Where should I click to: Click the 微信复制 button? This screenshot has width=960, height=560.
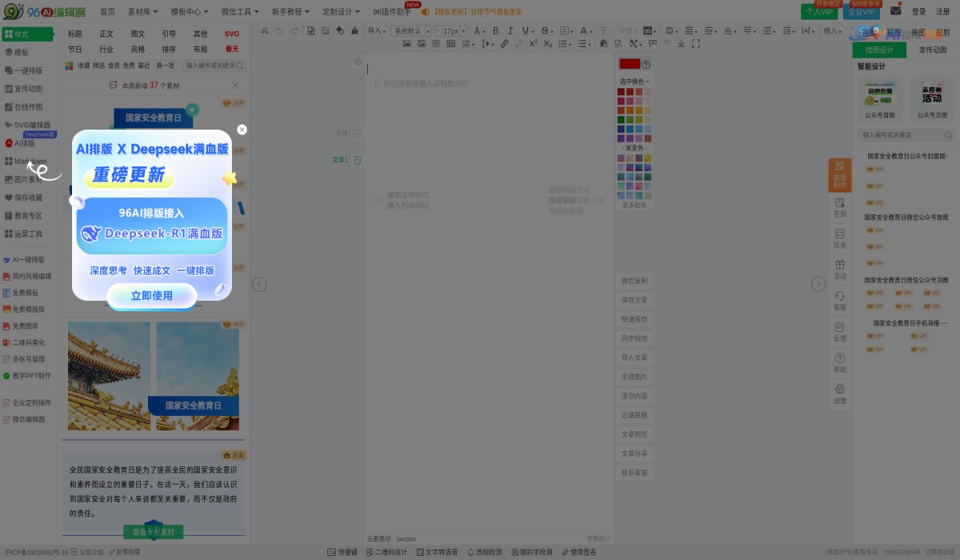click(633, 280)
